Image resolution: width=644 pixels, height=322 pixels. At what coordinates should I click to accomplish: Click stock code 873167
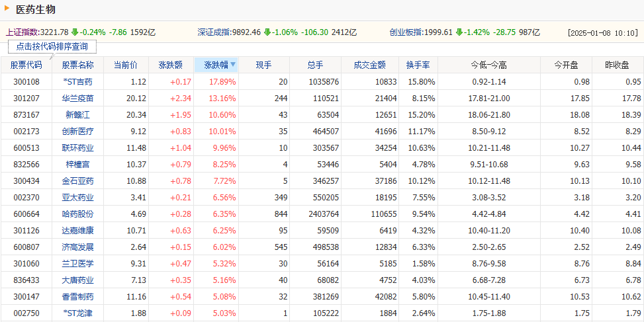26,115
